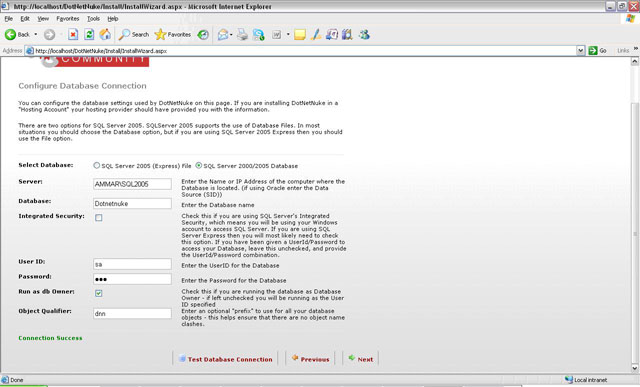Click the yellow note toolbar icon
The width and height of the screenshot is (640, 387).
pos(300,35)
